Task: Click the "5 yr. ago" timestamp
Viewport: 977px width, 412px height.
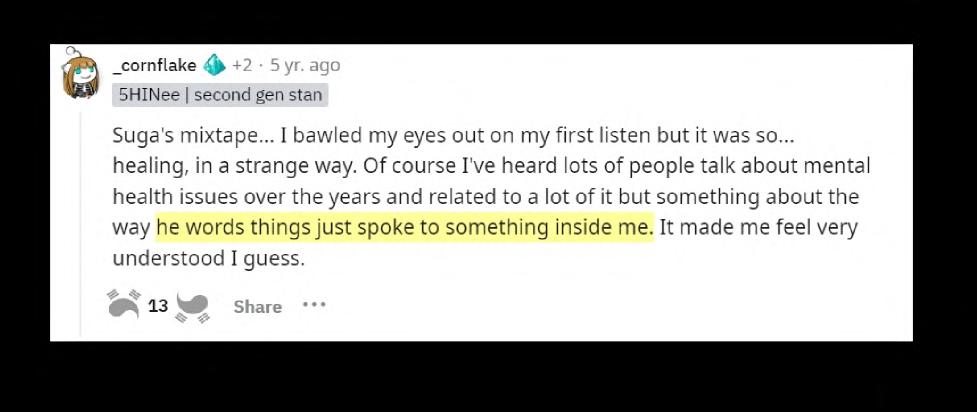Action: tap(305, 66)
